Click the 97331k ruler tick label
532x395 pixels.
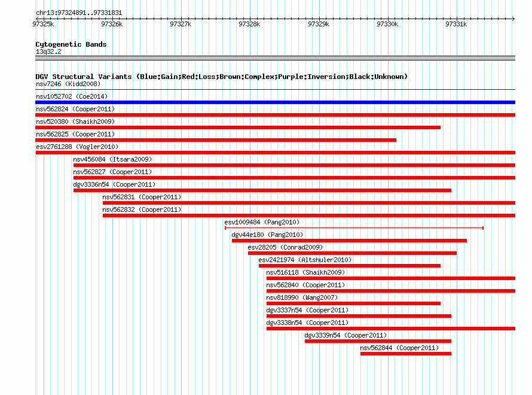coord(456,24)
